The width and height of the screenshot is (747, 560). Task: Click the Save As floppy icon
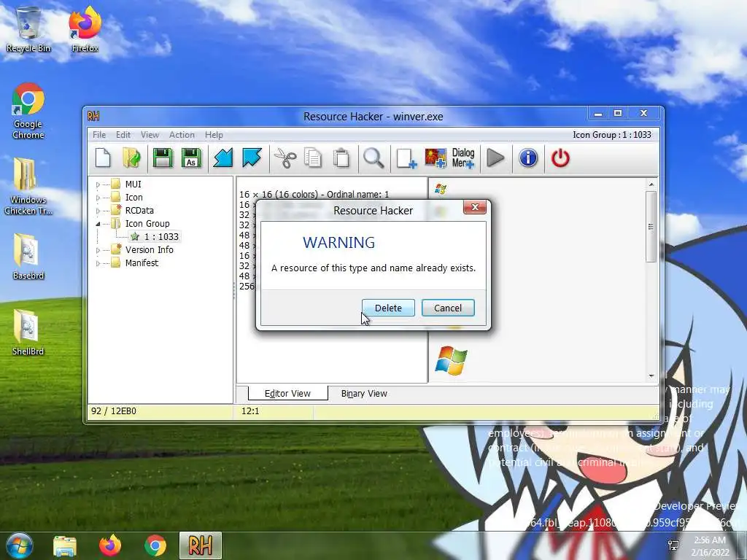point(191,158)
